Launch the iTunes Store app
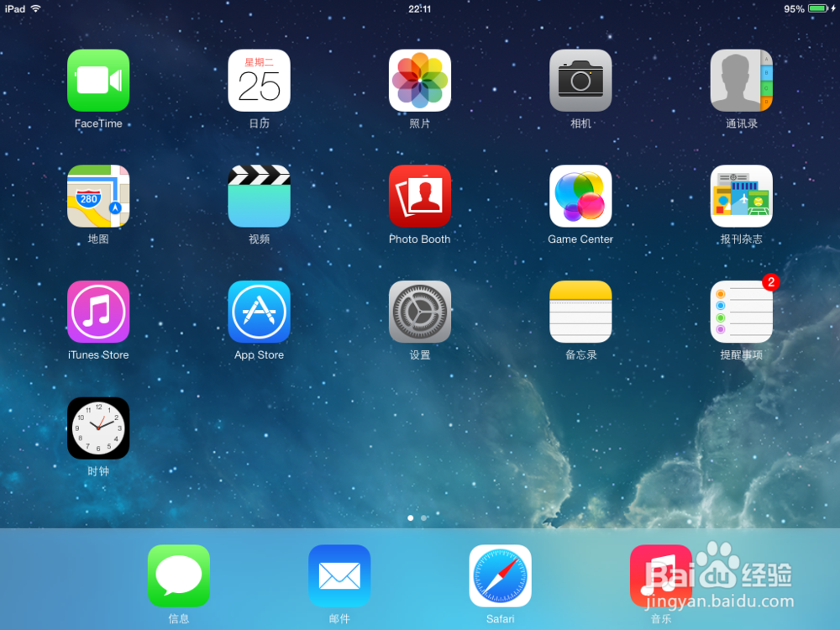Screen dimensions: 840x630 point(98,312)
